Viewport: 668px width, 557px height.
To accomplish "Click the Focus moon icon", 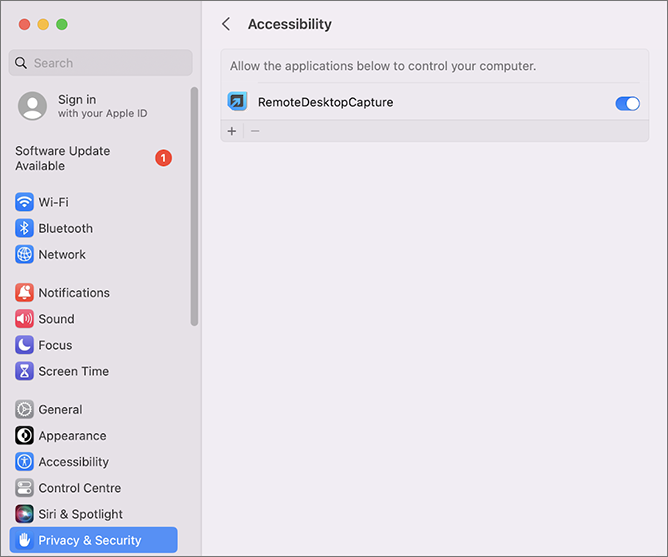I will coord(25,345).
